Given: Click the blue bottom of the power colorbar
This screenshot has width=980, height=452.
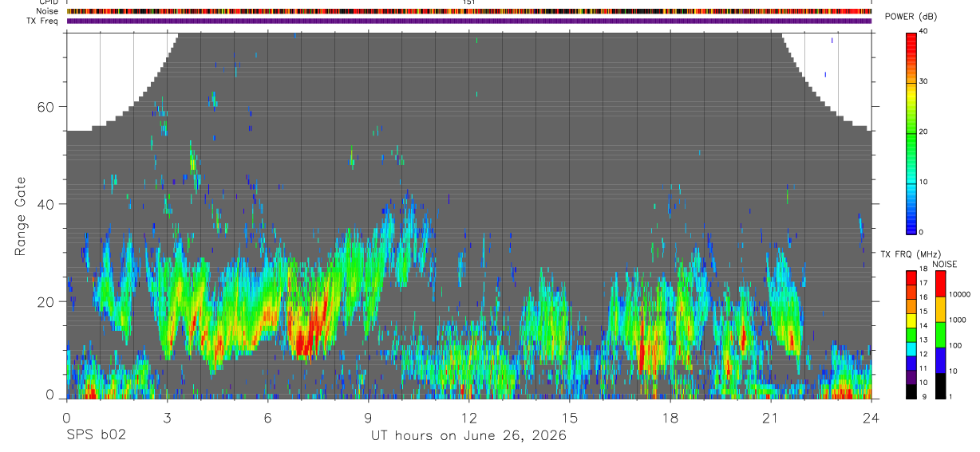Looking at the screenshot, I should coord(911,219).
